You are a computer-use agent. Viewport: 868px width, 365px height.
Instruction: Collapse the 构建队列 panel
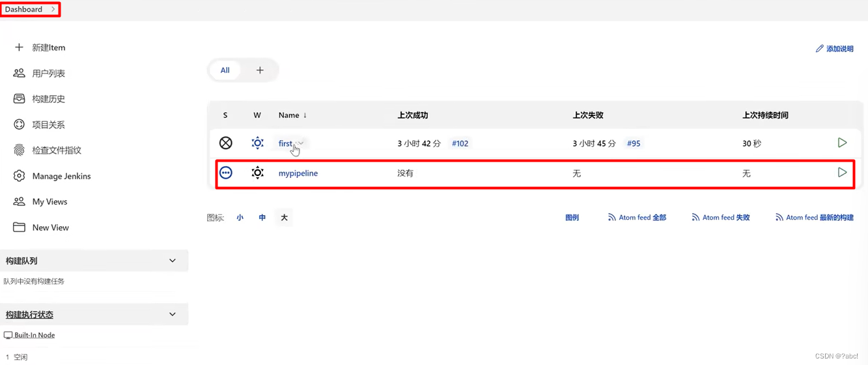tap(173, 261)
